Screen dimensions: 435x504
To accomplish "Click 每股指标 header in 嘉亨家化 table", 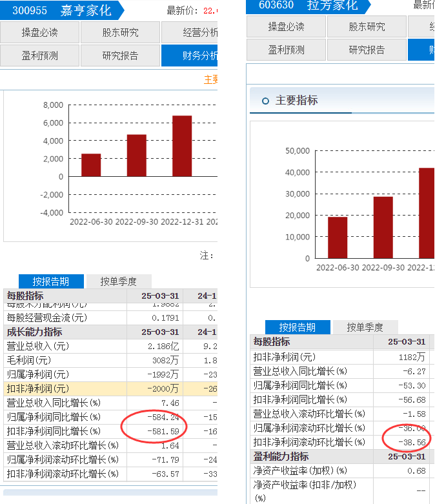I will (x=25, y=296).
